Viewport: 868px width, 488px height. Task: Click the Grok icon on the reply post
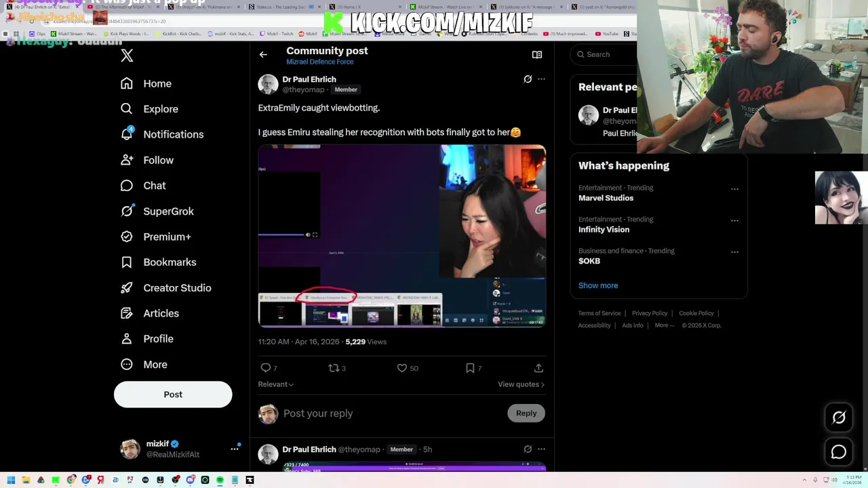528,449
